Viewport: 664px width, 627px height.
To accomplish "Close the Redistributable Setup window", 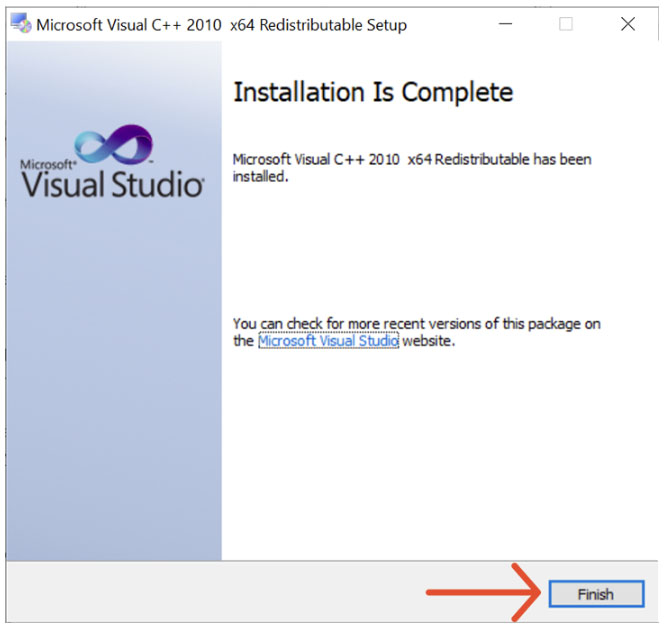I will 627,24.
